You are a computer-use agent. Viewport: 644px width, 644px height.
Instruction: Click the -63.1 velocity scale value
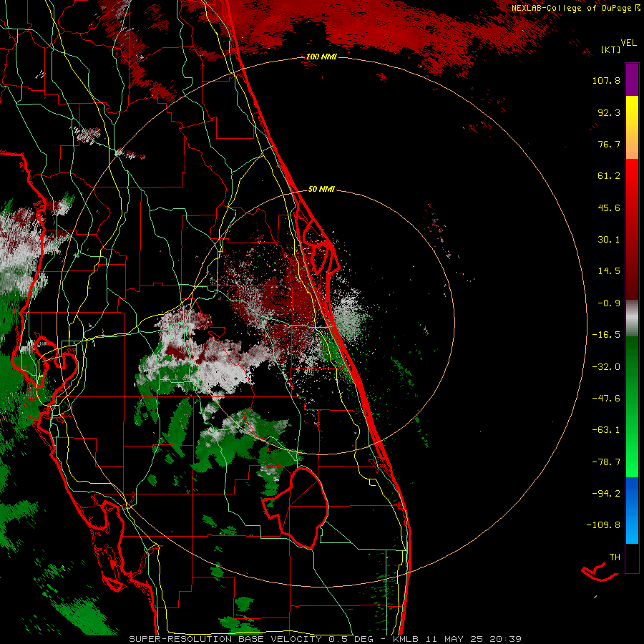tap(606, 430)
